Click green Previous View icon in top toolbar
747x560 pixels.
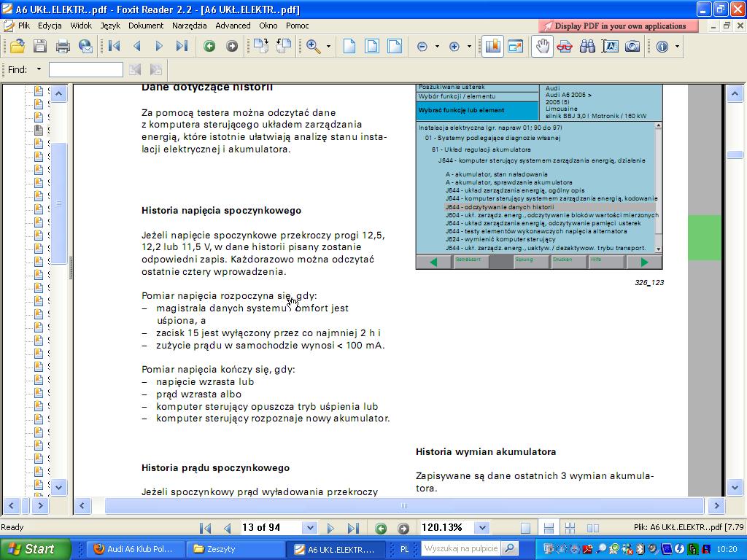(209, 46)
